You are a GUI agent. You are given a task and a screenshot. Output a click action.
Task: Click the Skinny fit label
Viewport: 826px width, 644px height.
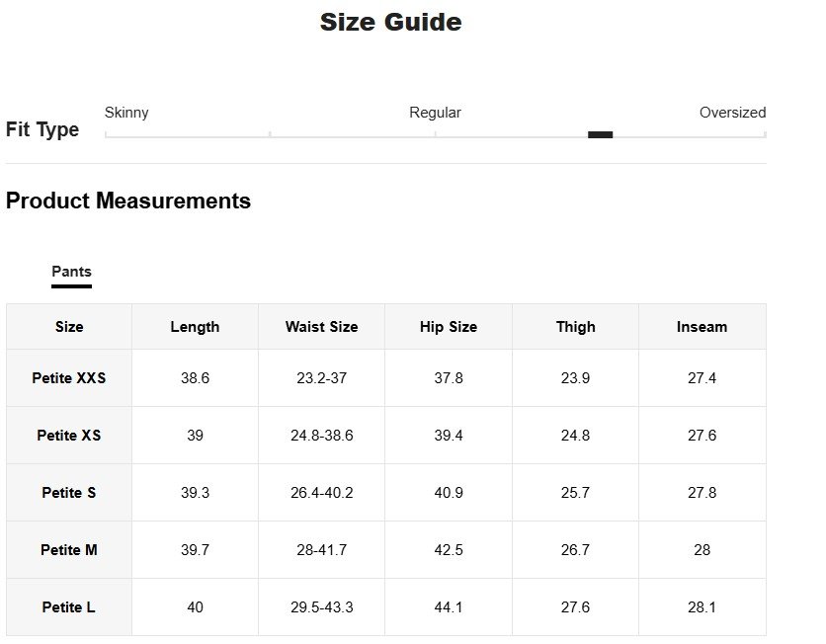point(126,113)
